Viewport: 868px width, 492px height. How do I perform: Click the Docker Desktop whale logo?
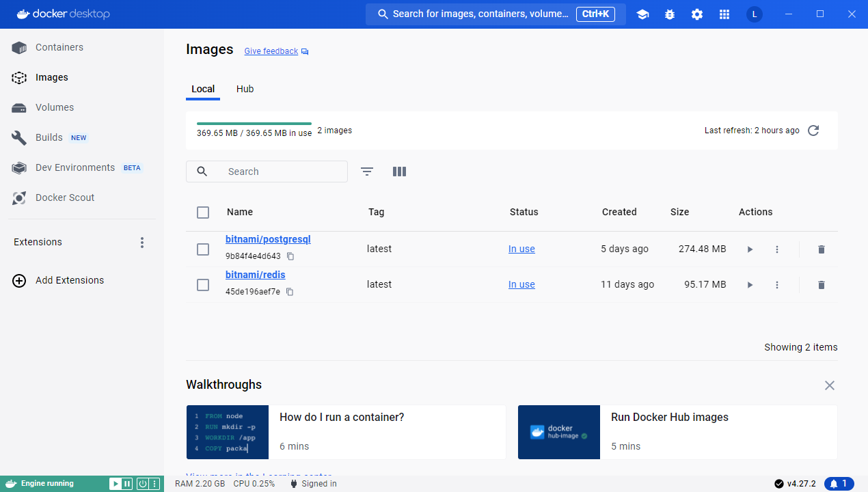62,14
